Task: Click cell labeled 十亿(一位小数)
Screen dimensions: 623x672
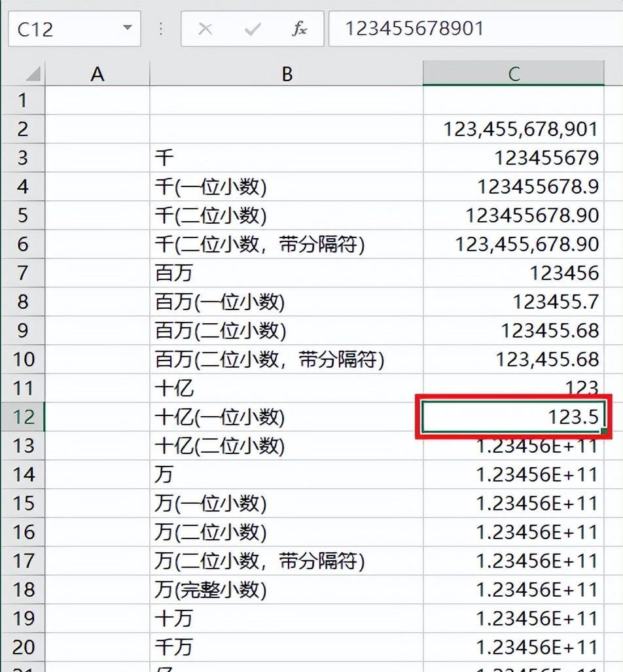Action: coord(287,417)
